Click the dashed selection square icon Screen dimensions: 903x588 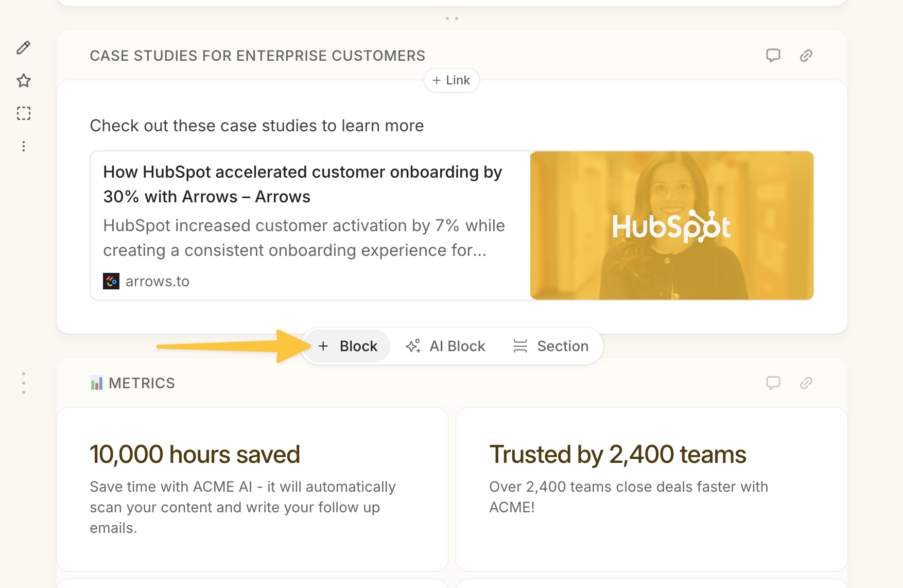click(x=24, y=113)
